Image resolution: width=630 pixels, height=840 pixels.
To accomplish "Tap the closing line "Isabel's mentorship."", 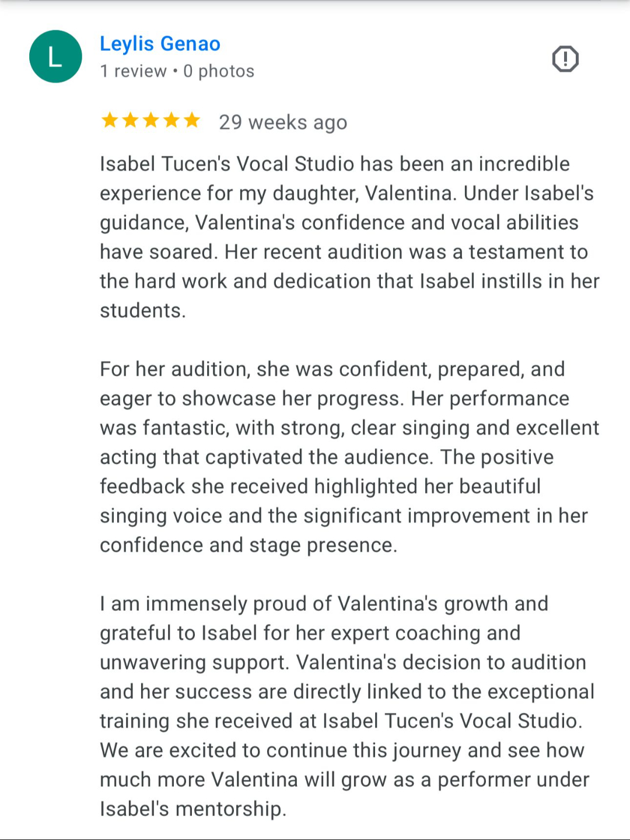I will (193, 809).
